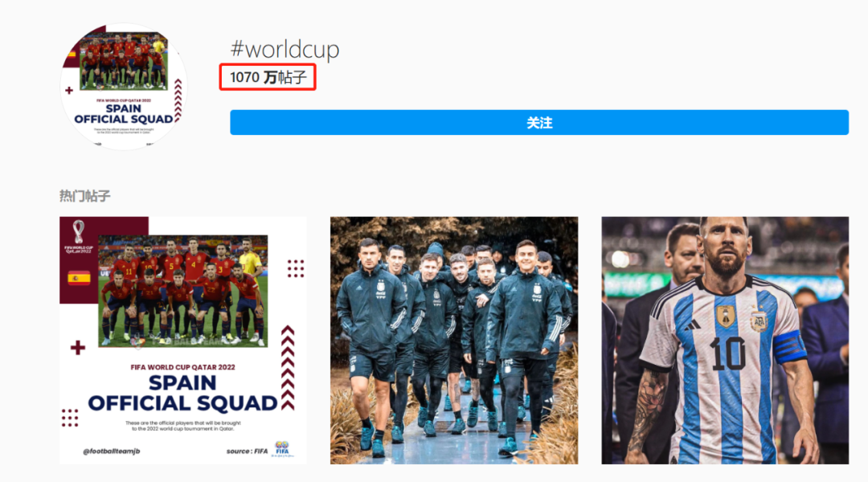Click the Spanish flag icon in first post

(79, 278)
